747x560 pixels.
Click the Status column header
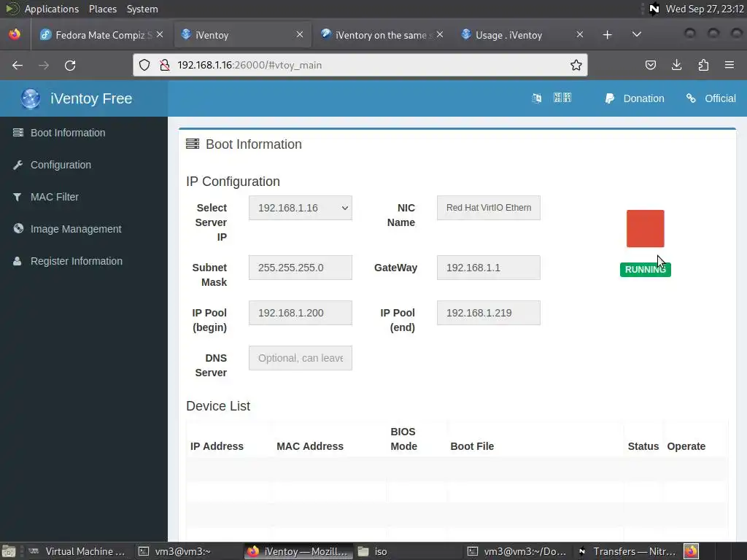(643, 446)
